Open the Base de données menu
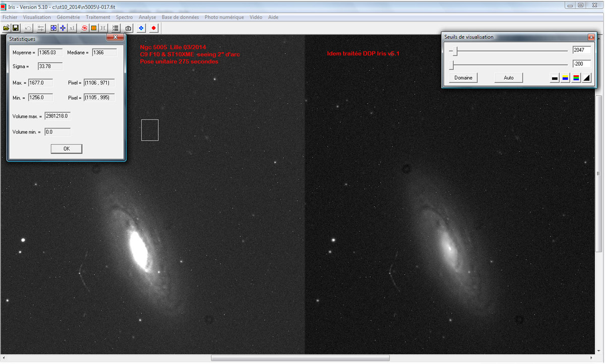This screenshot has width=605, height=364. click(x=180, y=17)
